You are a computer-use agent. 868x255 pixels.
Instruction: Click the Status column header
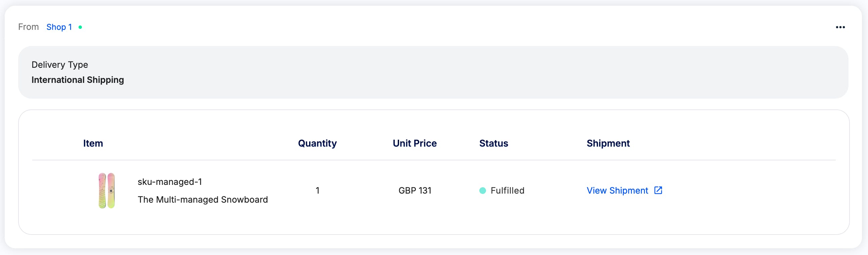[494, 143]
